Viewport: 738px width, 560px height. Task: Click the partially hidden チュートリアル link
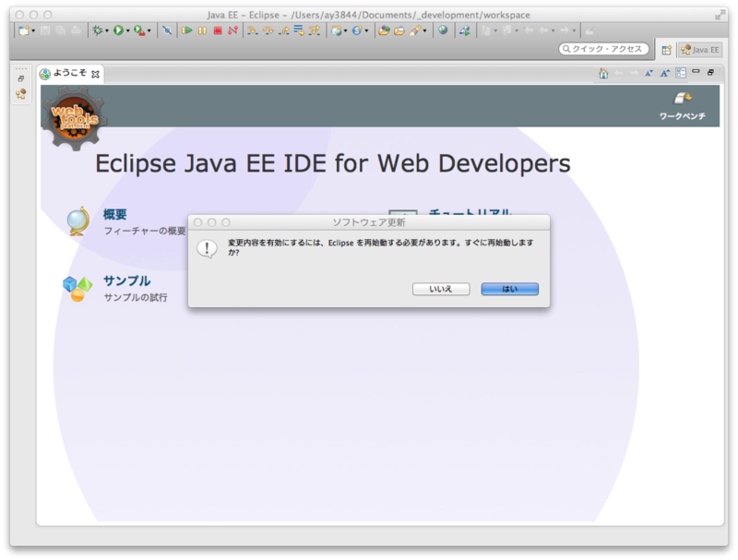470,211
